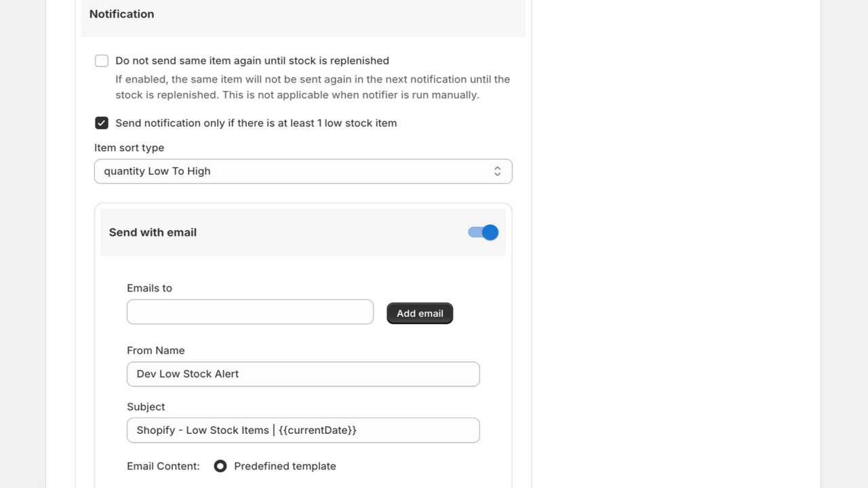868x488 pixels.
Task: Click the Add email button
Action: pyautogui.click(x=420, y=313)
